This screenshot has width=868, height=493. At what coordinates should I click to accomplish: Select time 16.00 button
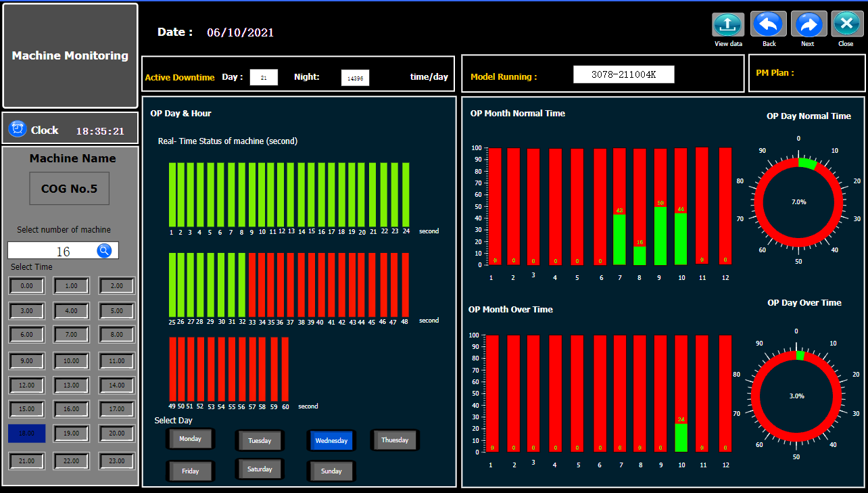pyautogui.click(x=72, y=409)
